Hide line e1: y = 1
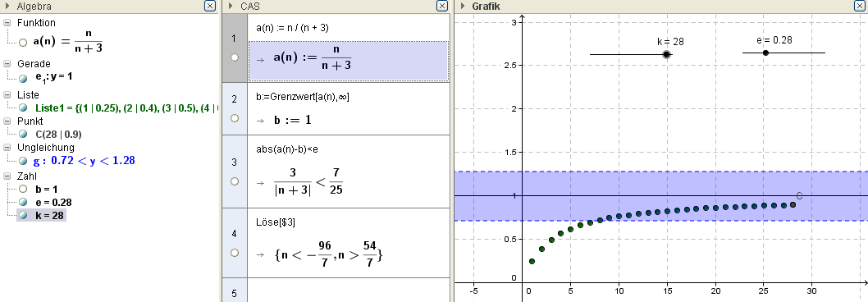Viewport: 868px width, 302px height. click(x=23, y=79)
